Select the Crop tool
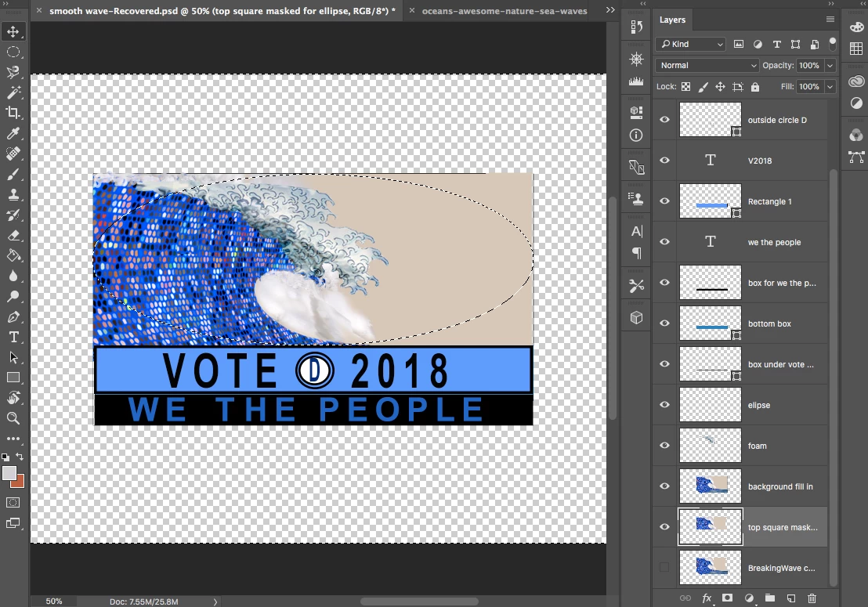 [x=13, y=113]
